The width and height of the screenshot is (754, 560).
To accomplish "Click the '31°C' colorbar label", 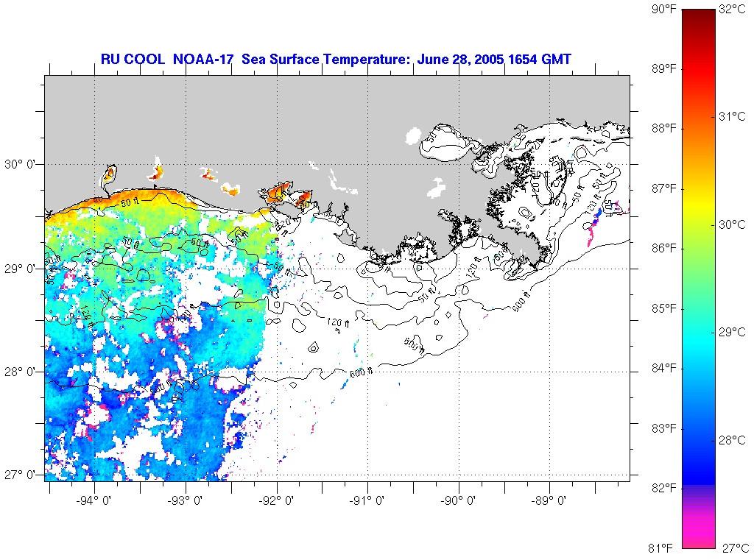I will pyautogui.click(x=733, y=116).
